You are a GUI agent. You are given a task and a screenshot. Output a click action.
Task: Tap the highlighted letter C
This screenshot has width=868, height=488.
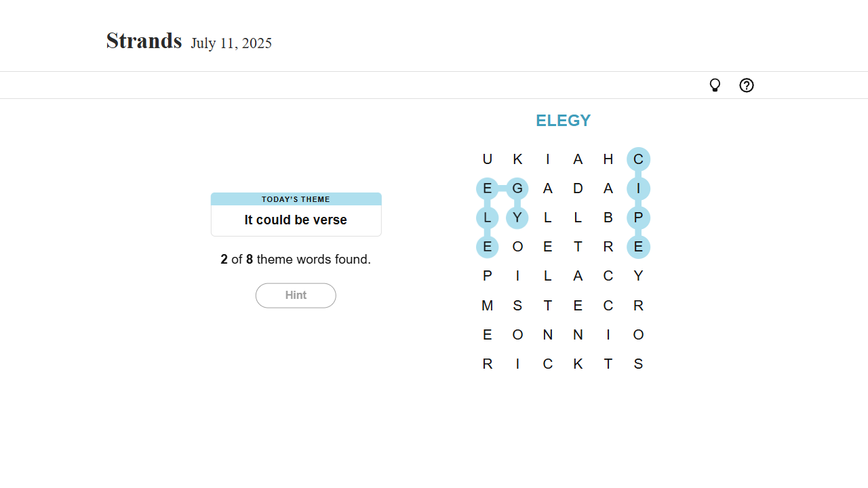(638, 159)
